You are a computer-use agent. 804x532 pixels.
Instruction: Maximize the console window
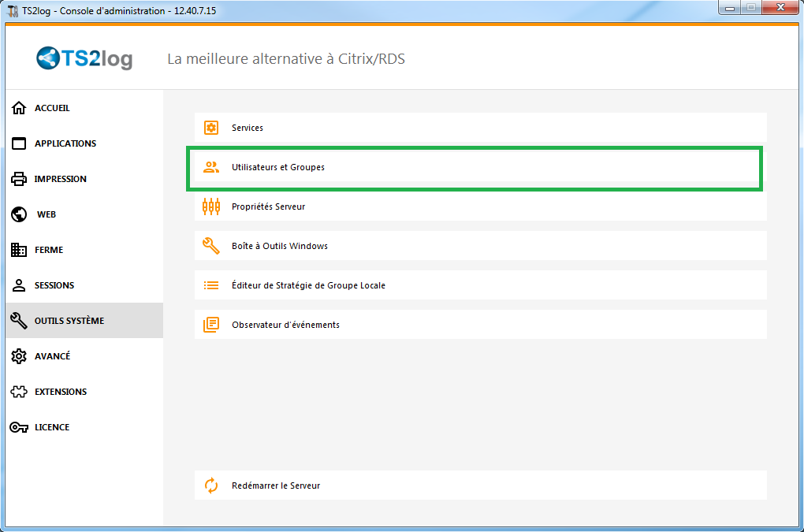click(751, 8)
